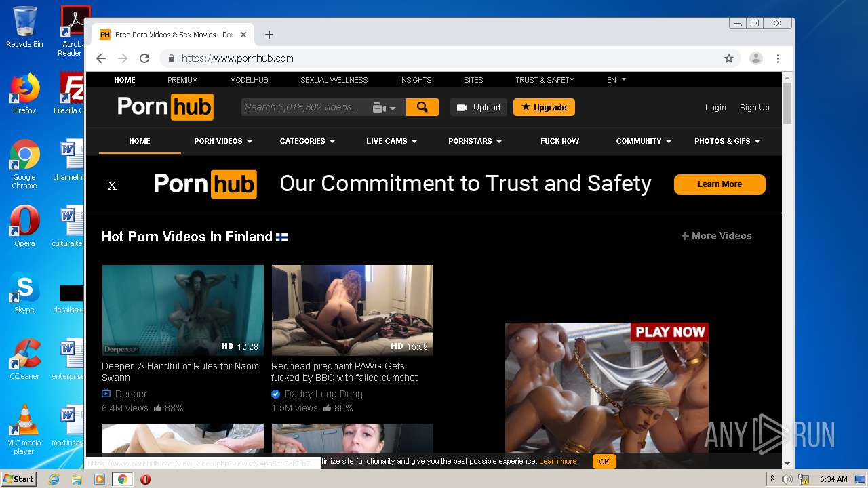
Task: Open SEXUAL WELLNESS in the top bar
Action: (334, 80)
